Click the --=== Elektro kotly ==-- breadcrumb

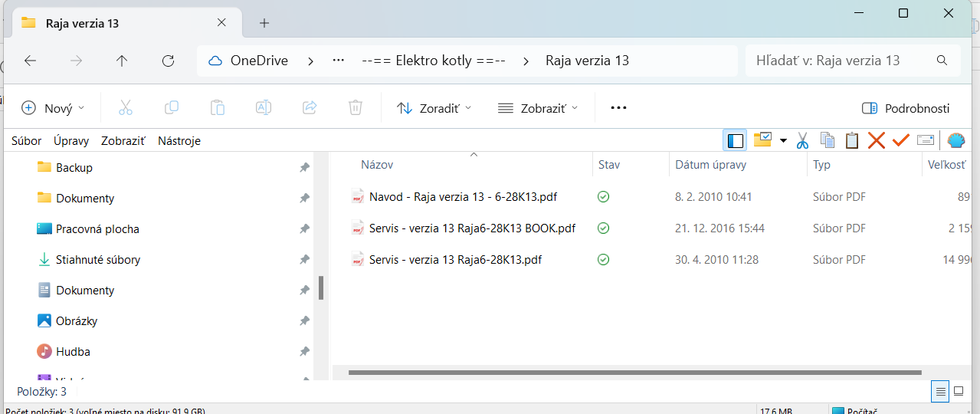434,61
